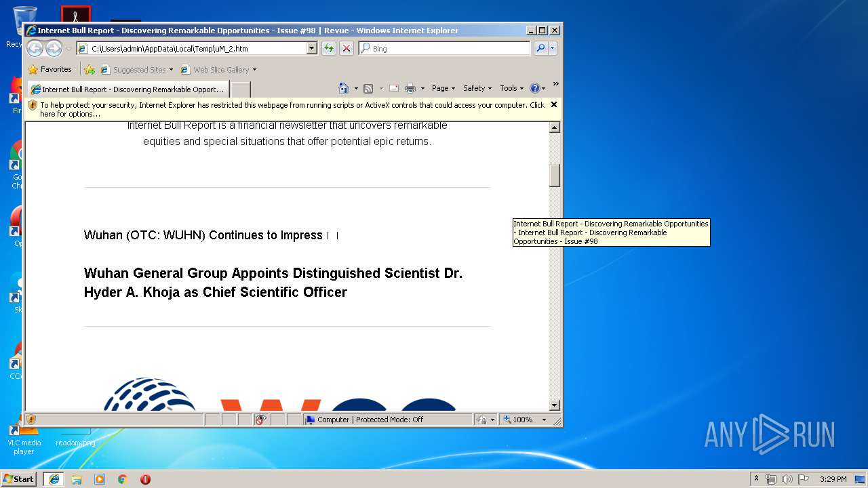Click the status bar shield icon at bottom left
The width and height of the screenshot is (868, 488).
[x=31, y=420]
